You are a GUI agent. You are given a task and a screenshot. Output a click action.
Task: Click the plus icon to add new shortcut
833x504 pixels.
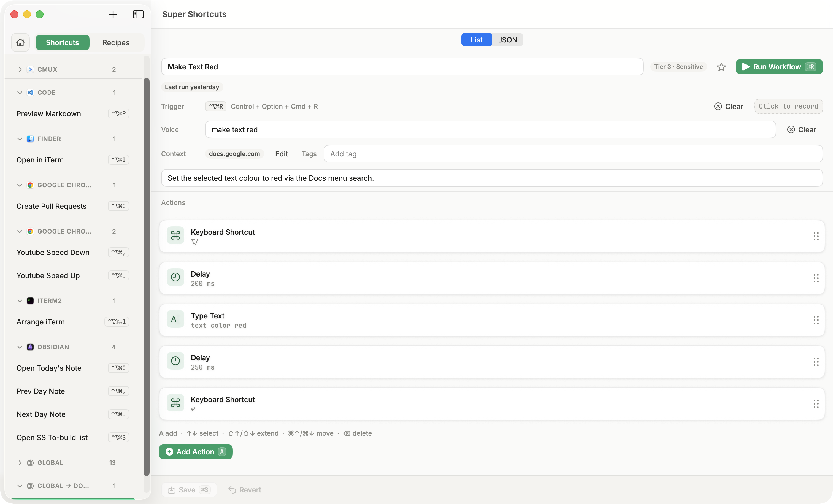click(113, 14)
